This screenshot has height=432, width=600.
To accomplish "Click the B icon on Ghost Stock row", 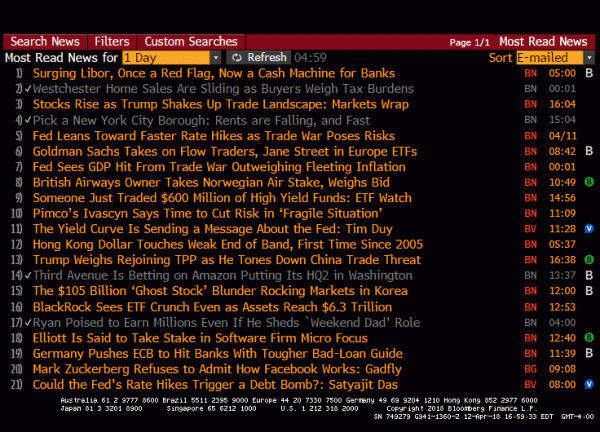I will pos(589,291).
